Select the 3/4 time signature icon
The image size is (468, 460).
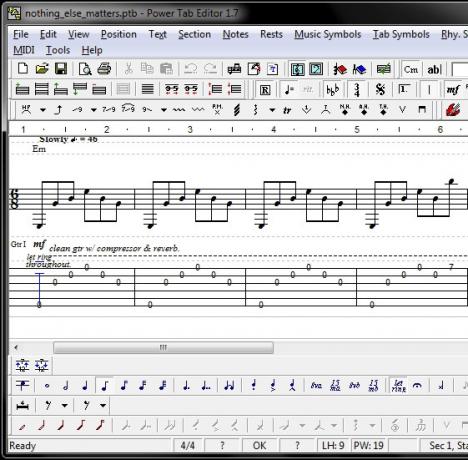[x=357, y=89]
